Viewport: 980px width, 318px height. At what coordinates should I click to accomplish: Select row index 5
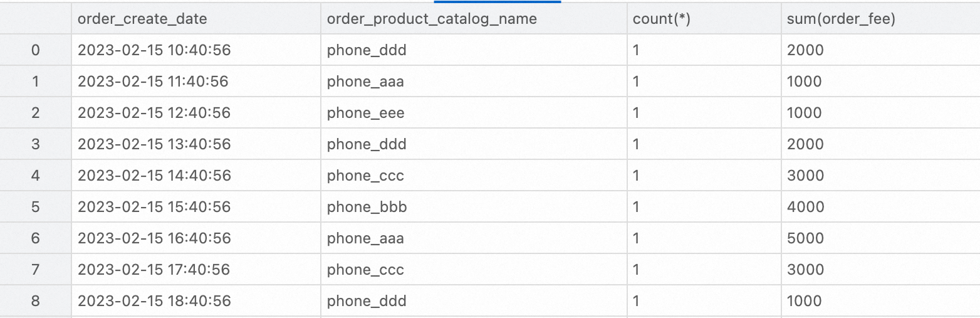click(x=35, y=207)
